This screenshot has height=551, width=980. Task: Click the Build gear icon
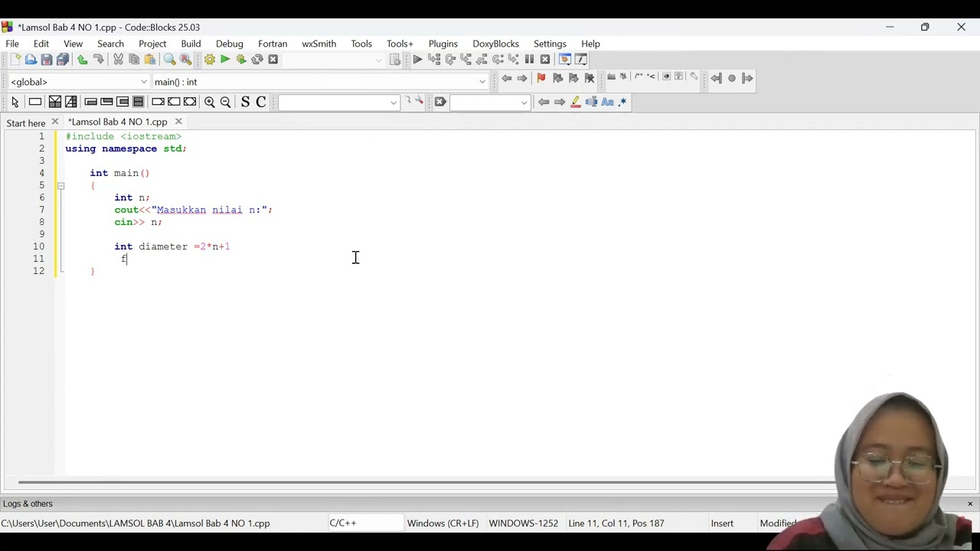pyautogui.click(x=209, y=60)
